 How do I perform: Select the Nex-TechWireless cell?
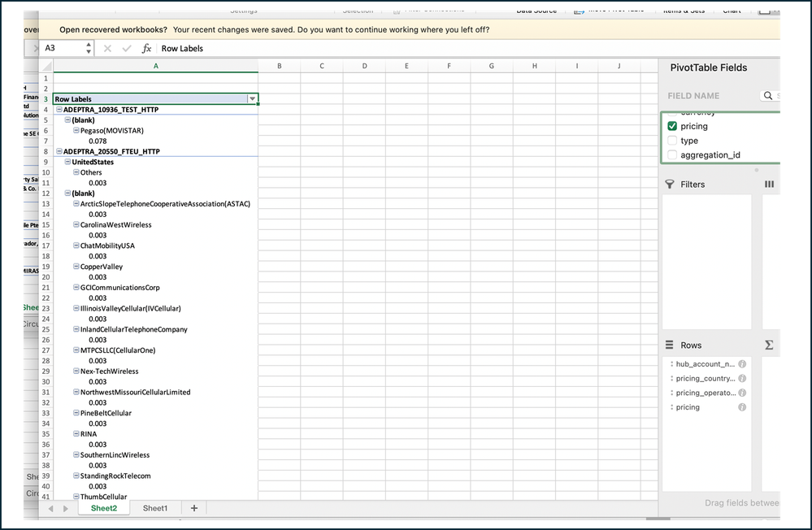point(155,371)
